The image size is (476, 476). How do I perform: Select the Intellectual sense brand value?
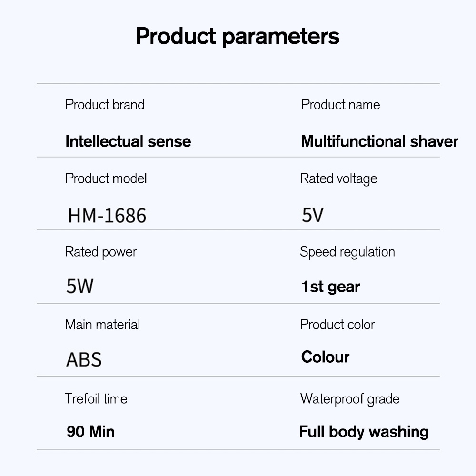click(x=128, y=141)
